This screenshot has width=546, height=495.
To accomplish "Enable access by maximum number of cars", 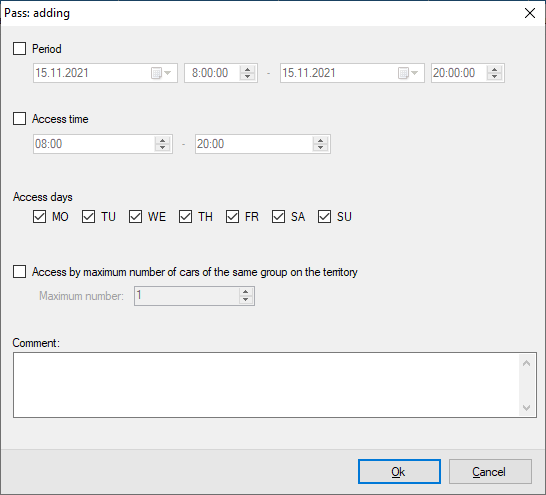I will pos(20,272).
